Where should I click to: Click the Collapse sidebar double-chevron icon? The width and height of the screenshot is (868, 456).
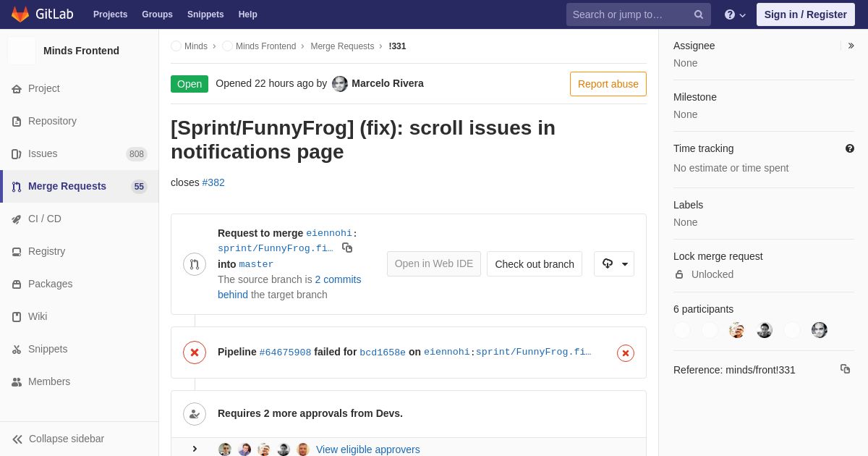[x=17, y=439]
